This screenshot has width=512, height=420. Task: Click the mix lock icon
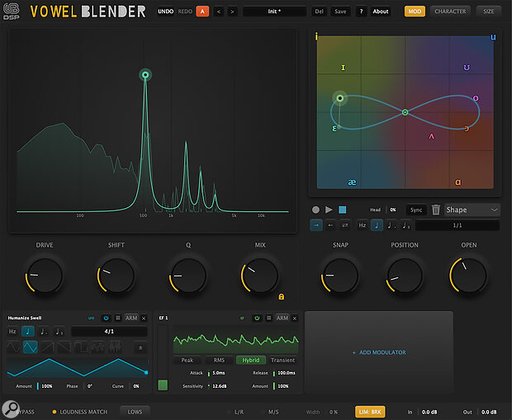coord(281,297)
